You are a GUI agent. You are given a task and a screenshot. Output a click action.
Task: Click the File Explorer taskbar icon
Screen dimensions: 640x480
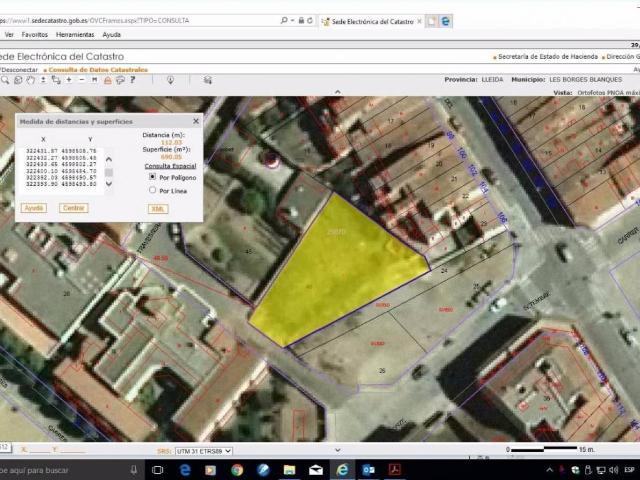[x=289, y=469]
